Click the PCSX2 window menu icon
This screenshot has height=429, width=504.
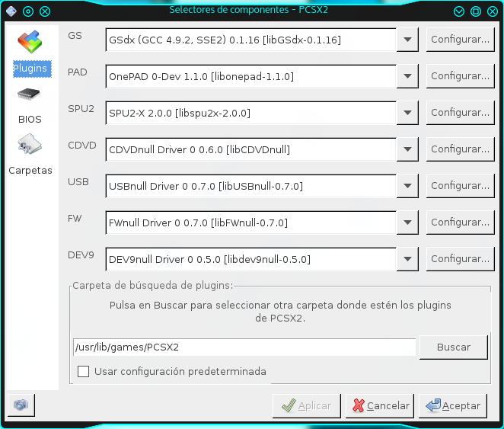pyautogui.click(x=11, y=11)
